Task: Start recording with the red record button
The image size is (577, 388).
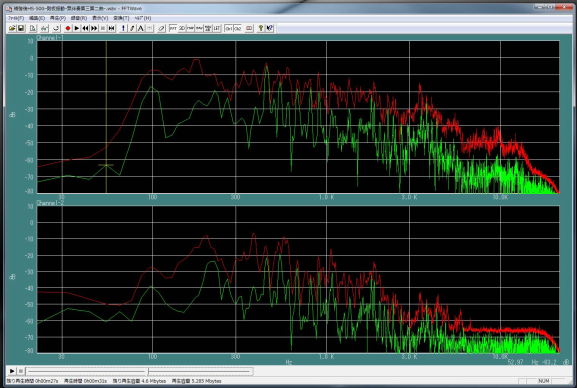Action: point(68,28)
